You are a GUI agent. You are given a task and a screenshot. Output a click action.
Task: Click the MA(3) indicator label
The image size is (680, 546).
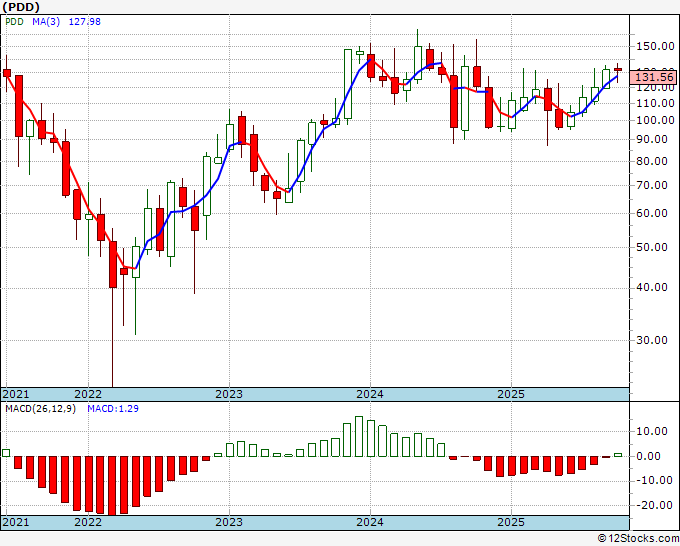(x=46, y=21)
